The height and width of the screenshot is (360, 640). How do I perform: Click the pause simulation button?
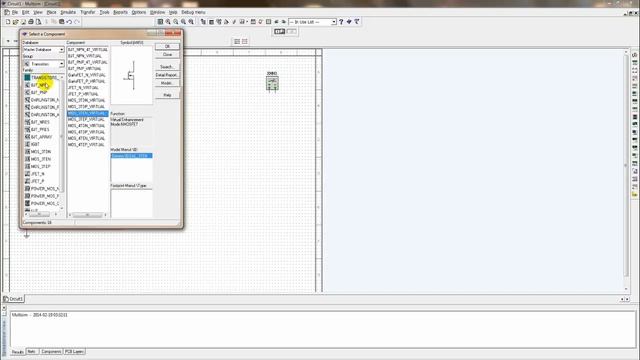coord(291,31)
